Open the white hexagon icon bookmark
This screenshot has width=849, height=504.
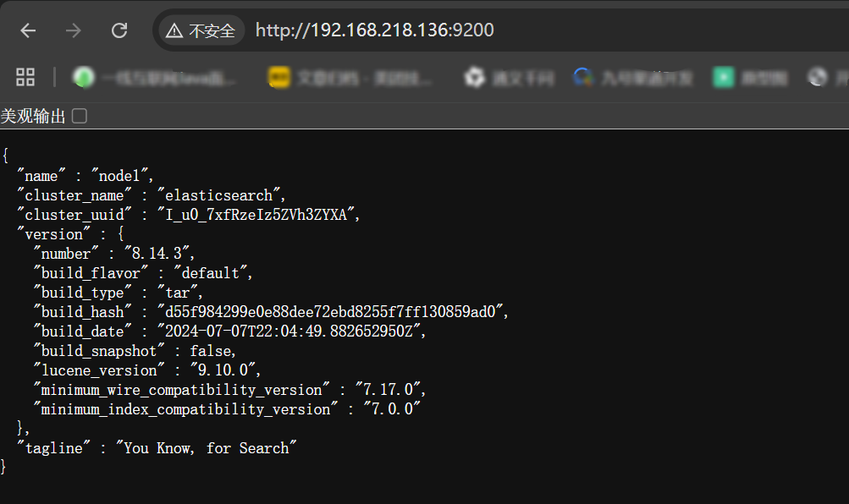point(474,78)
